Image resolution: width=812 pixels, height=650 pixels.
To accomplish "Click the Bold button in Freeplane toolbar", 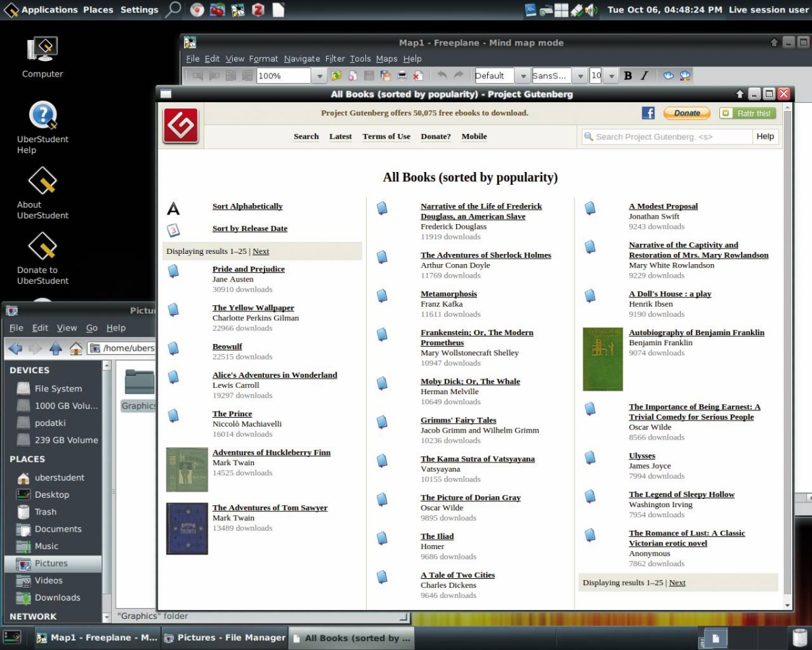I will tap(628, 76).
